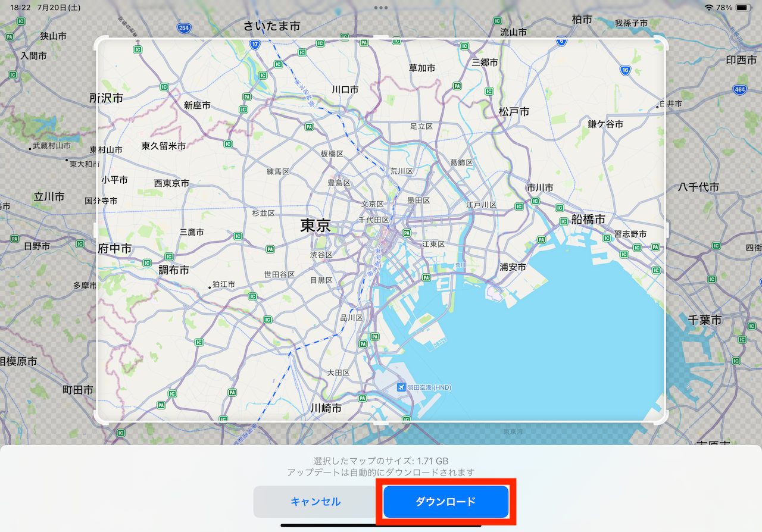Tap the route 16 highway shield

pyautogui.click(x=624, y=70)
